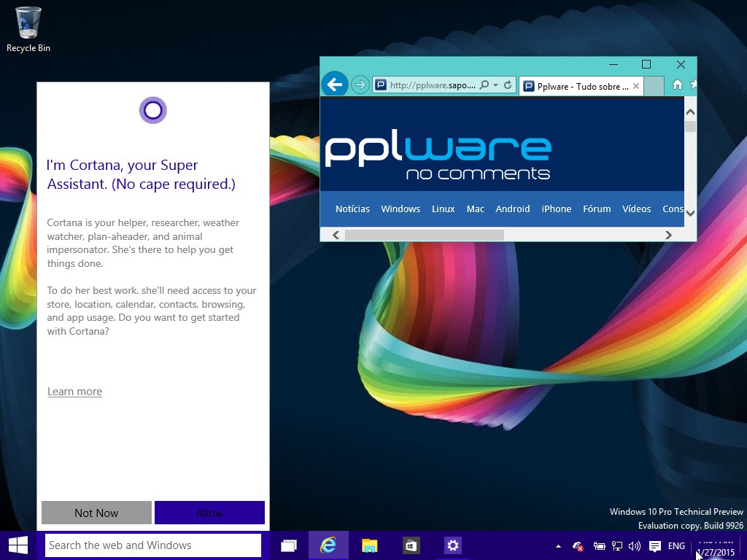Click the horizontal scrollbar right arrow
747x560 pixels.
pos(668,235)
